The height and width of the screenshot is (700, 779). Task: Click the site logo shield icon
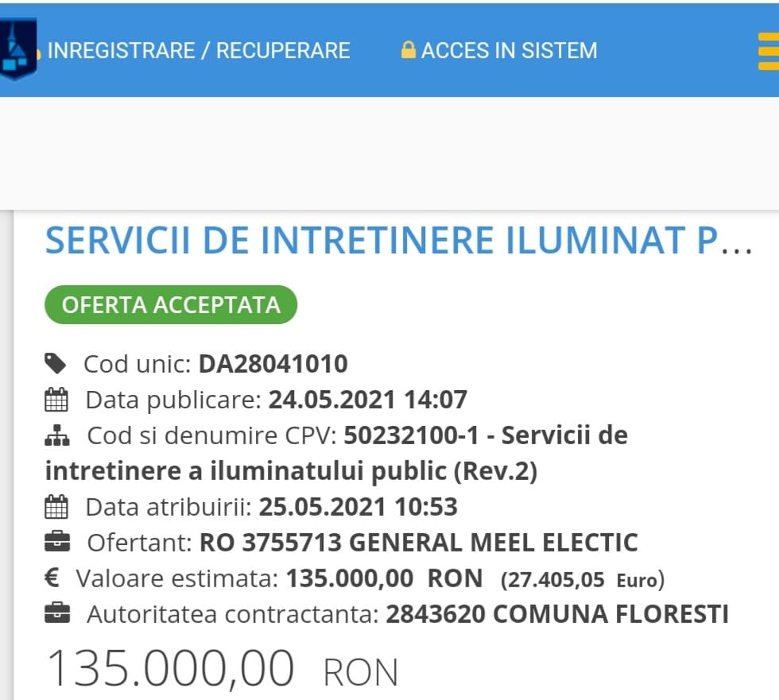17,50
